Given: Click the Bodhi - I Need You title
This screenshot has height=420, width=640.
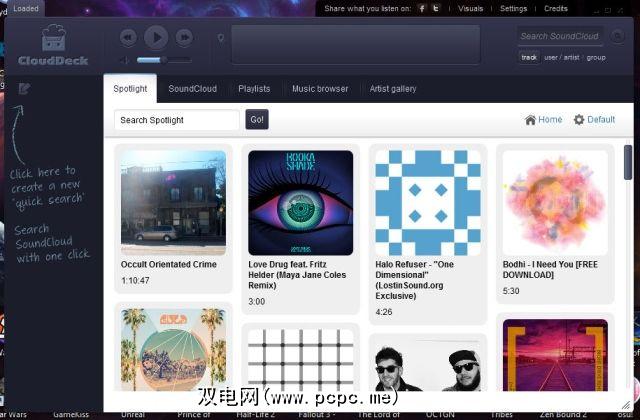Looking at the screenshot, I should 550,269.
